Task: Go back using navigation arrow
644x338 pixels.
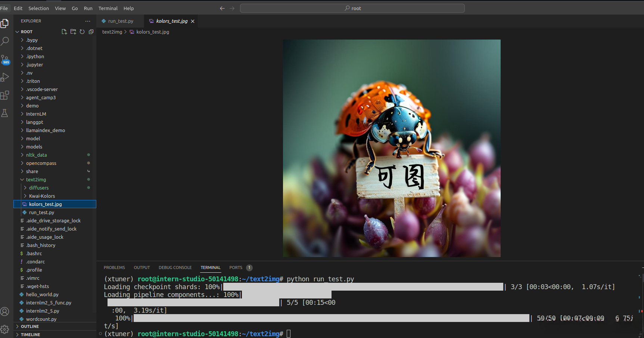Action: tap(222, 8)
